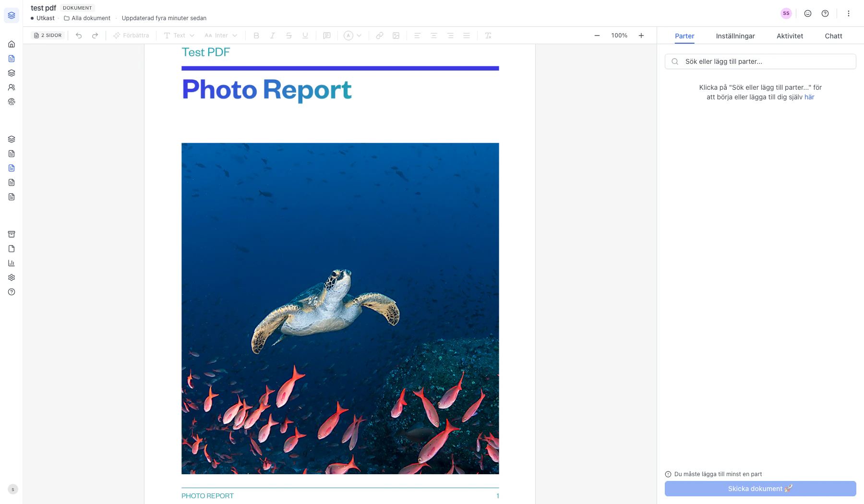Click the 100% zoom level
Viewport: 864px width, 504px height.
pos(619,36)
